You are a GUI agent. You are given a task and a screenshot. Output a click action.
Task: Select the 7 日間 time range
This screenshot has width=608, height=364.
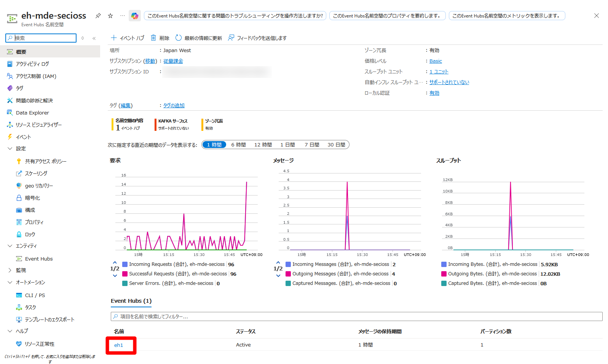(312, 145)
